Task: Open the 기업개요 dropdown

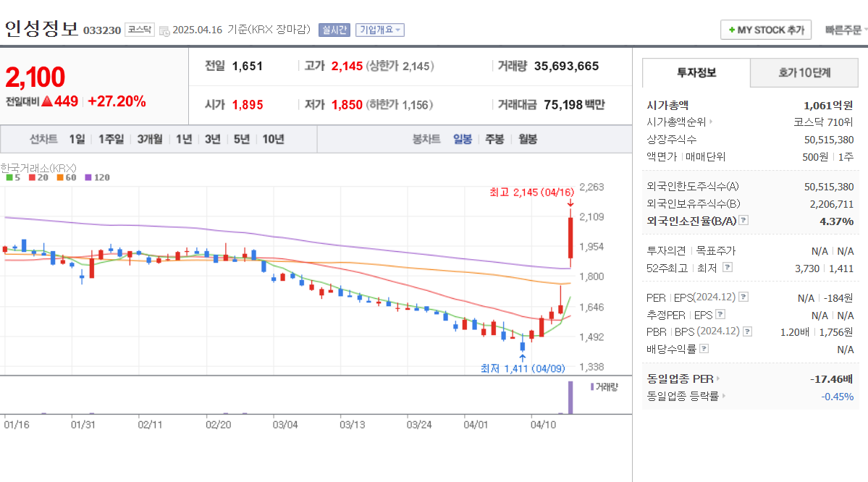Action: point(379,30)
